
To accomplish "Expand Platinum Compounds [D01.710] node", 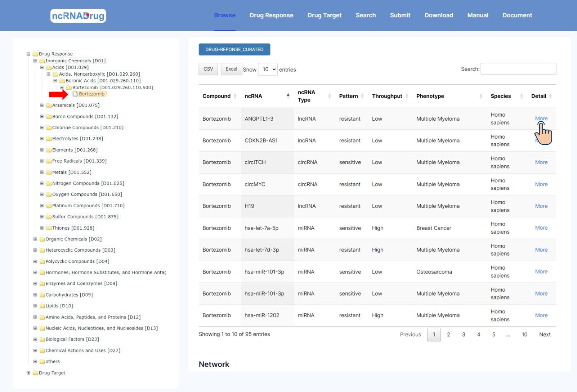I will point(42,206).
